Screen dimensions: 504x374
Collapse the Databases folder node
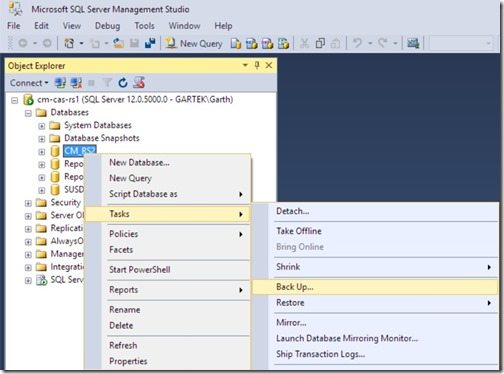pyautogui.click(x=28, y=113)
